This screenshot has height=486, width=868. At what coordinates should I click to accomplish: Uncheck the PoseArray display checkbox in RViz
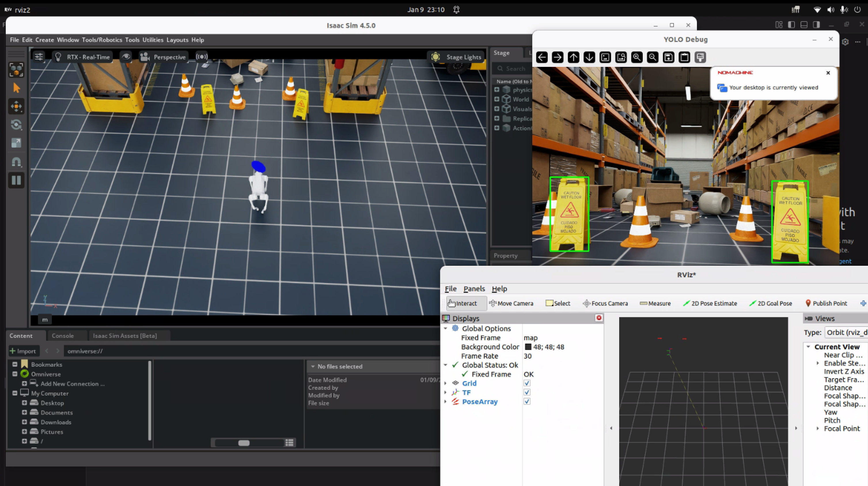(527, 401)
